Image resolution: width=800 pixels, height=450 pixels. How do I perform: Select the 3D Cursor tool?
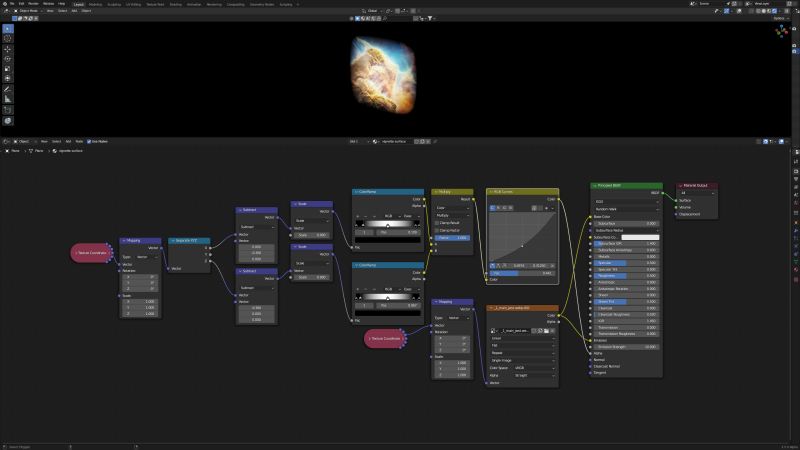[x=8, y=38]
